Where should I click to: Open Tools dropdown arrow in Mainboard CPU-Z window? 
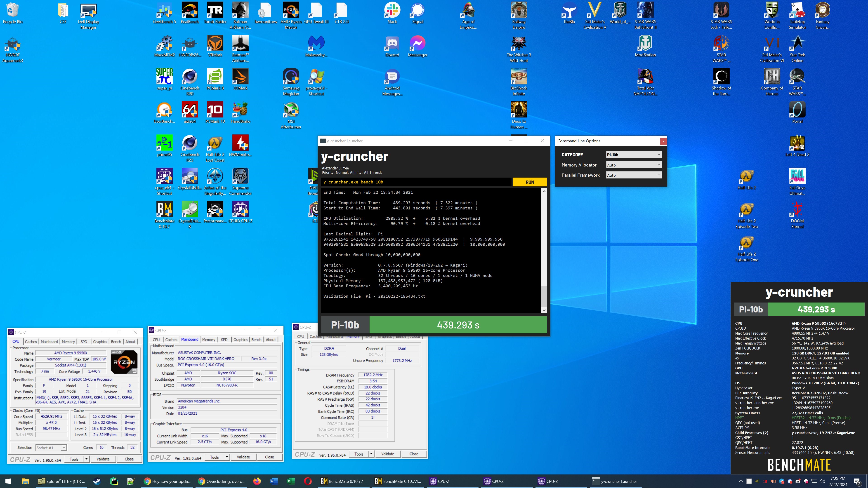point(227,457)
